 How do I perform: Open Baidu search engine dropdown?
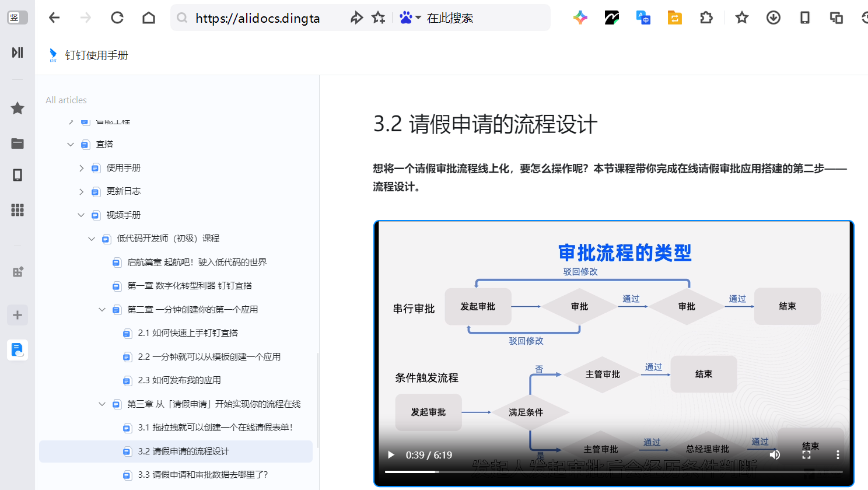point(410,17)
